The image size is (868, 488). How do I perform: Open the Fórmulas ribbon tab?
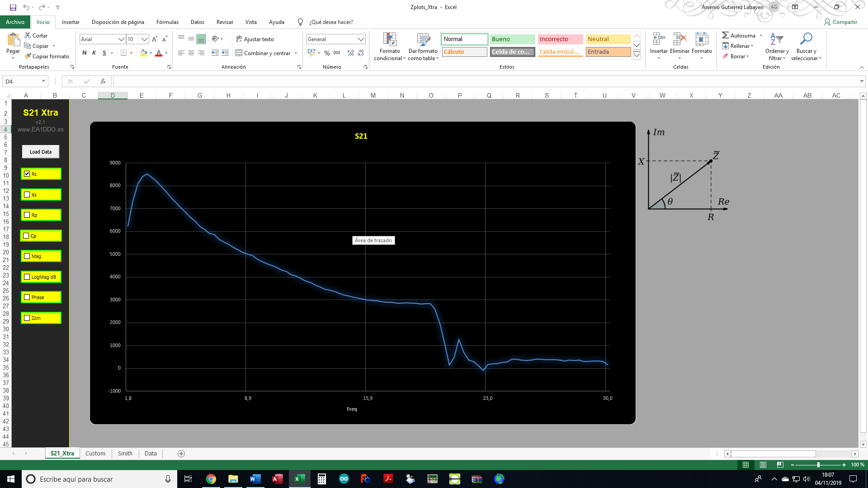(x=167, y=22)
